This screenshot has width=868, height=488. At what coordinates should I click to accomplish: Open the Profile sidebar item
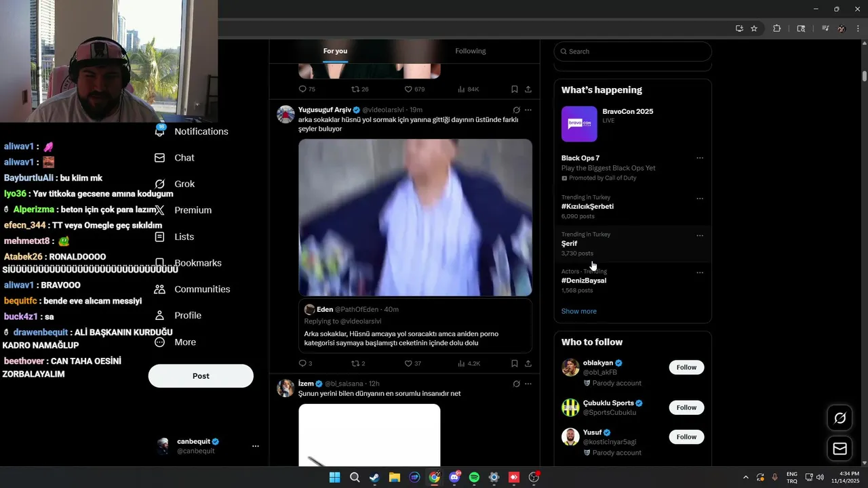[x=178, y=315]
